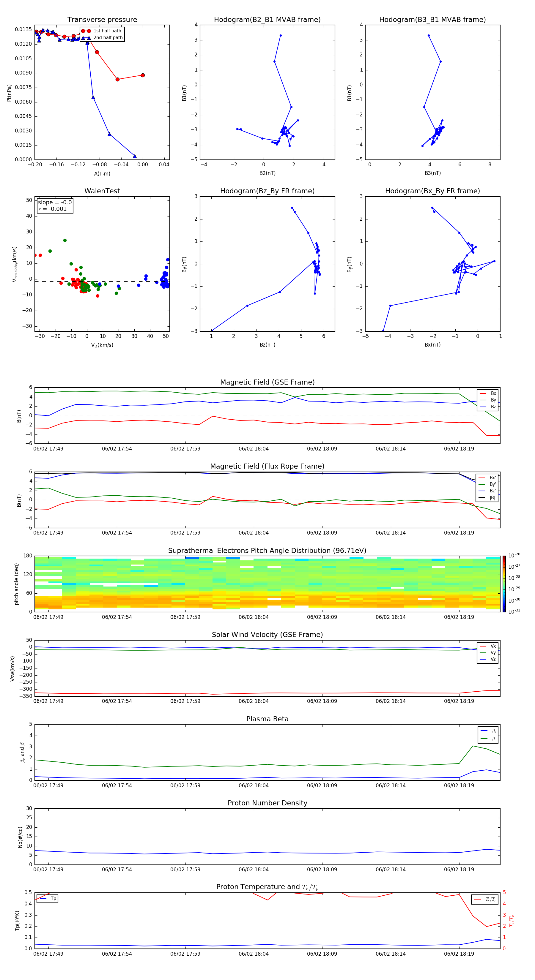Click the -350 tick on velocity axis
Screen dimensions: 535x980
(25, 696)
